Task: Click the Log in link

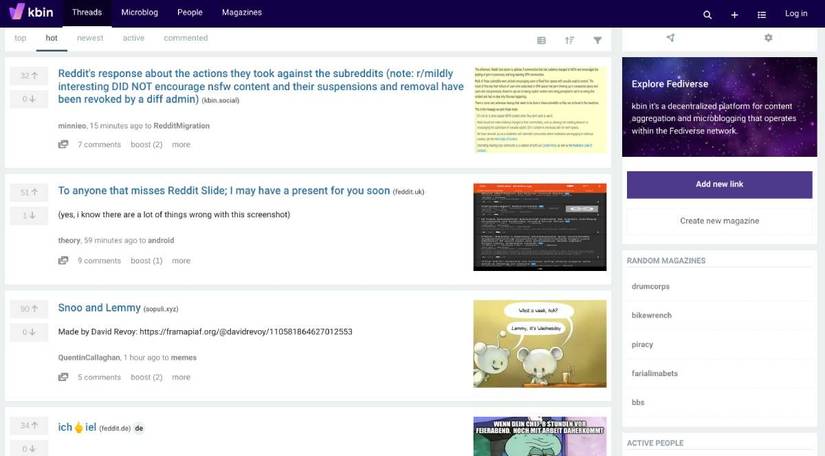Action: (x=796, y=14)
